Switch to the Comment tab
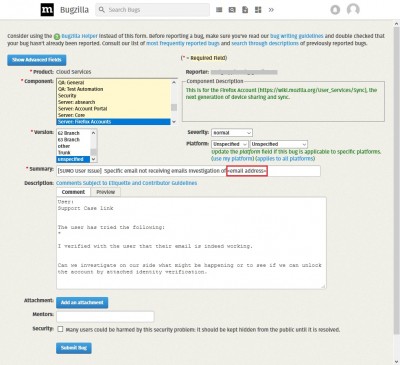 tap(73, 192)
